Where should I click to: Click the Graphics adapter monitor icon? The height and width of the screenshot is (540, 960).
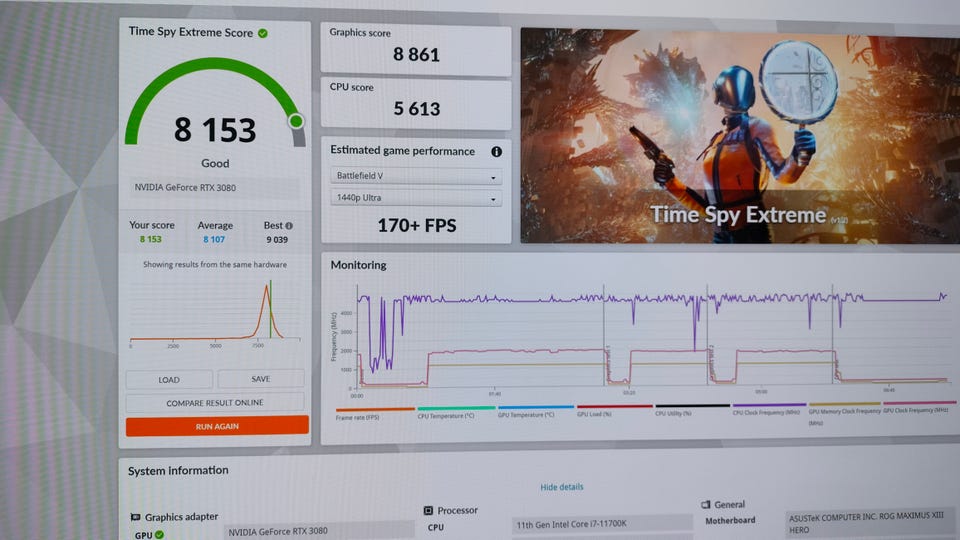(x=135, y=517)
